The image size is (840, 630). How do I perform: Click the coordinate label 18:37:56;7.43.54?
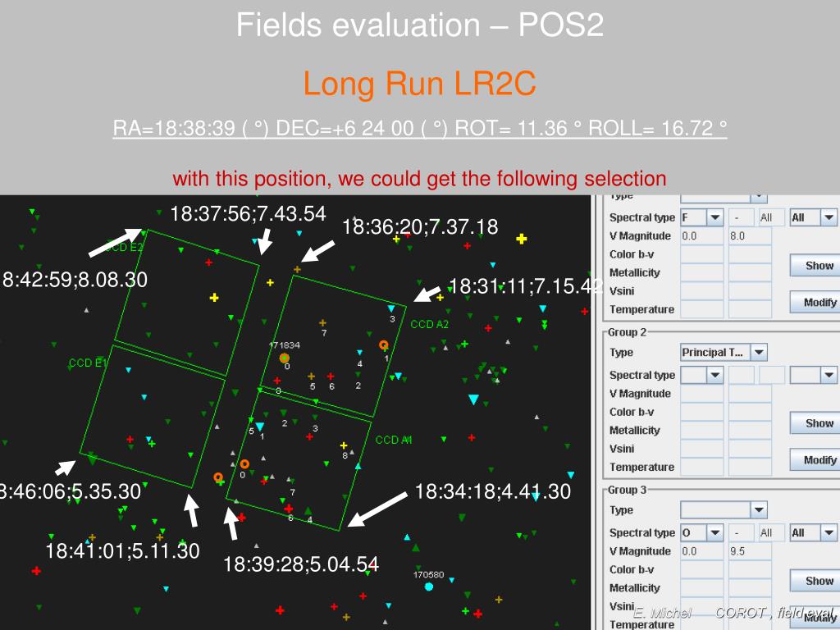248,214
